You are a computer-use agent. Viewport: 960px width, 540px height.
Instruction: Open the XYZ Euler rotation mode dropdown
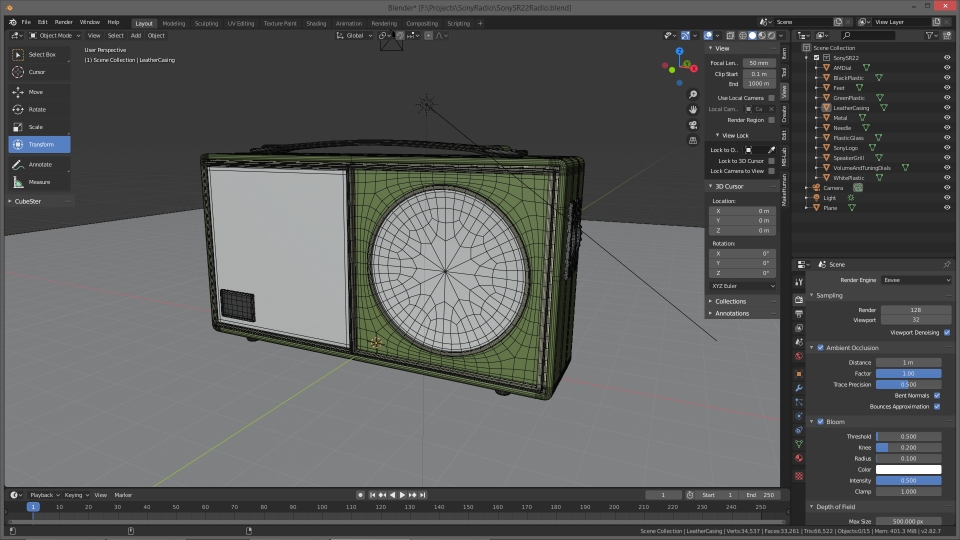[x=742, y=286]
